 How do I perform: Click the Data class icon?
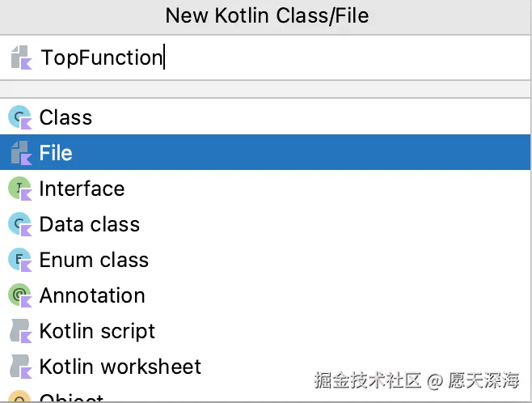click(19, 225)
